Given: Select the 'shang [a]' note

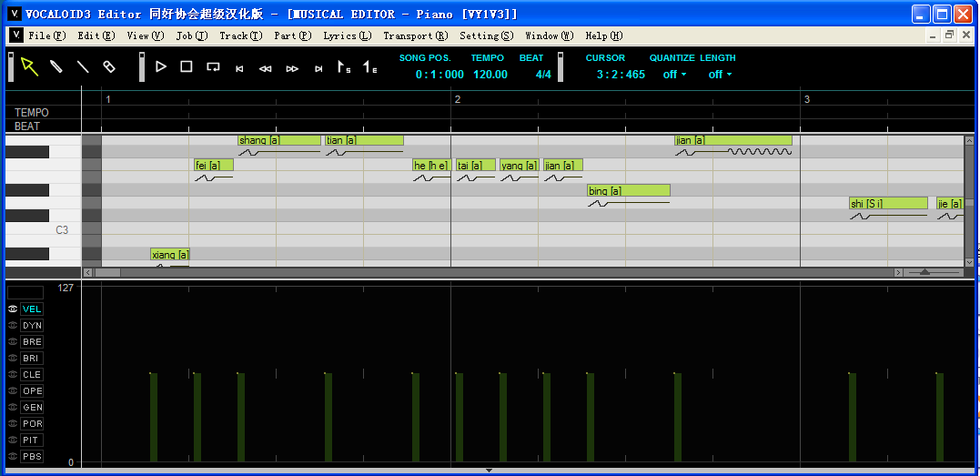Looking at the screenshot, I should click(279, 140).
